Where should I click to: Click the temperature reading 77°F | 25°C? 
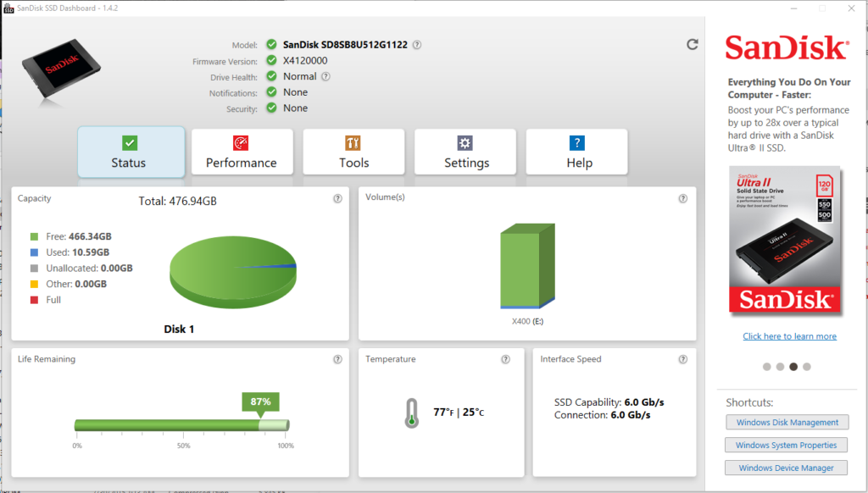click(459, 413)
